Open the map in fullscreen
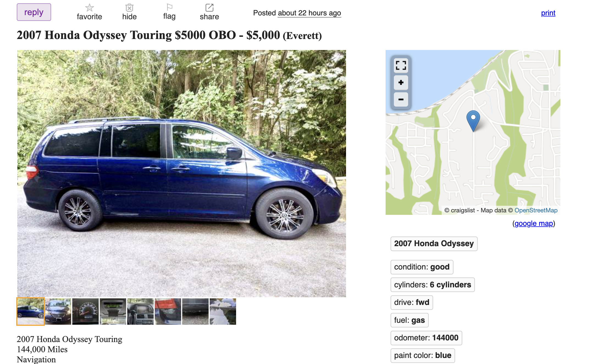The image size is (592, 364). pyautogui.click(x=401, y=66)
